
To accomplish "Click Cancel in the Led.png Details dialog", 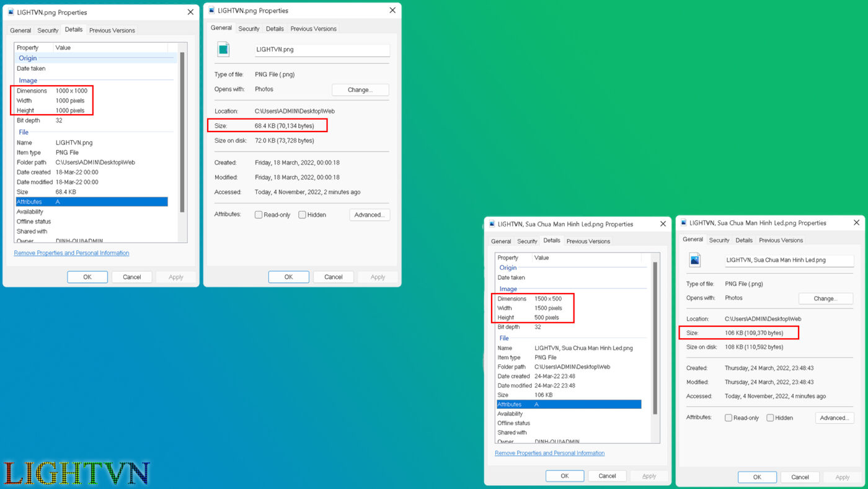I will pos(607,475).
